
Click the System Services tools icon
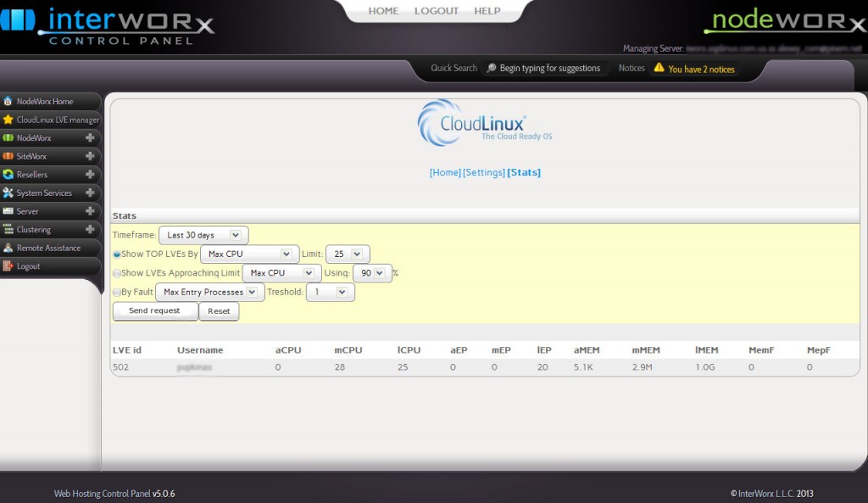pos(8,193)
